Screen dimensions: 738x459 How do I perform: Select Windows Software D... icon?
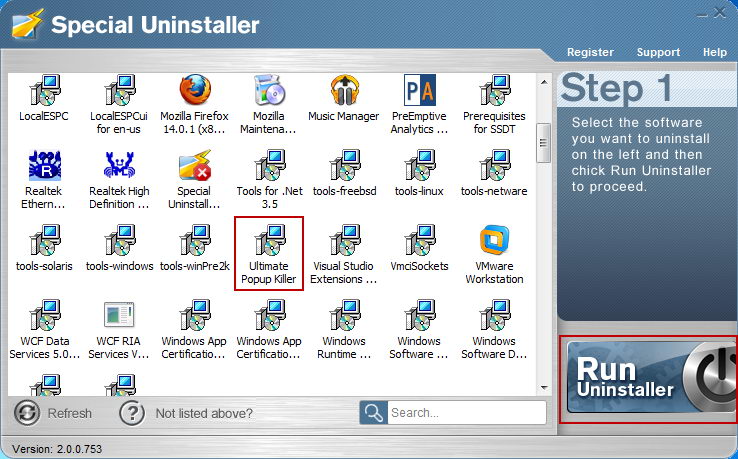coord(494,315)
